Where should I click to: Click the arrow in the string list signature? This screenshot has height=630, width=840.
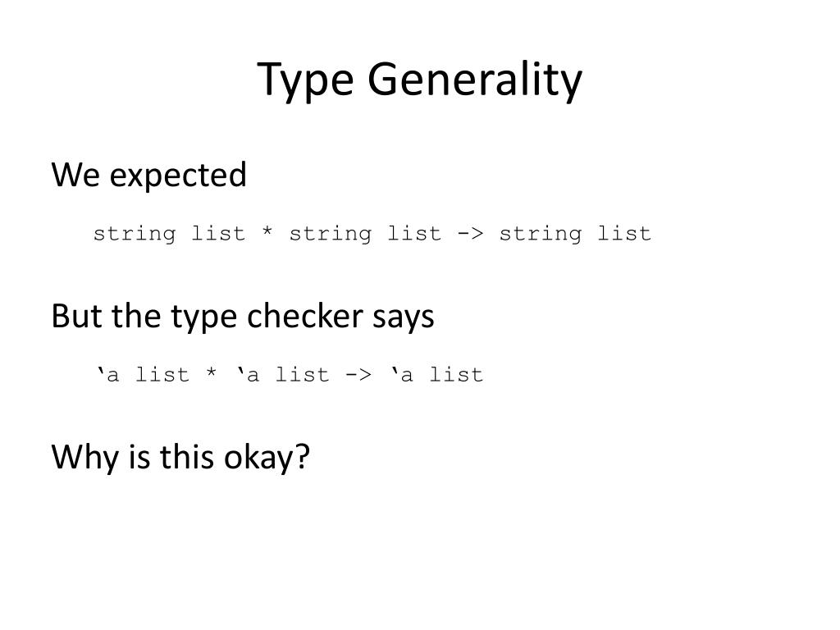pos(470,234)
